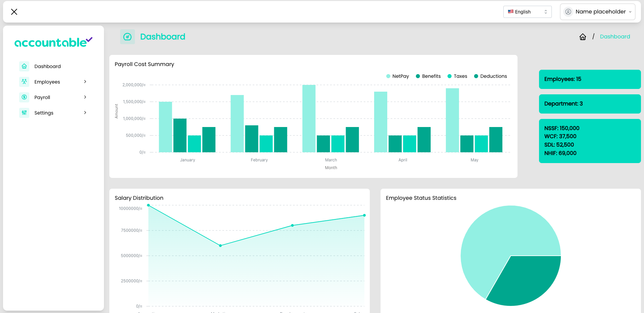Toggle NetPay series in chart legend

[x=398, y=76]
